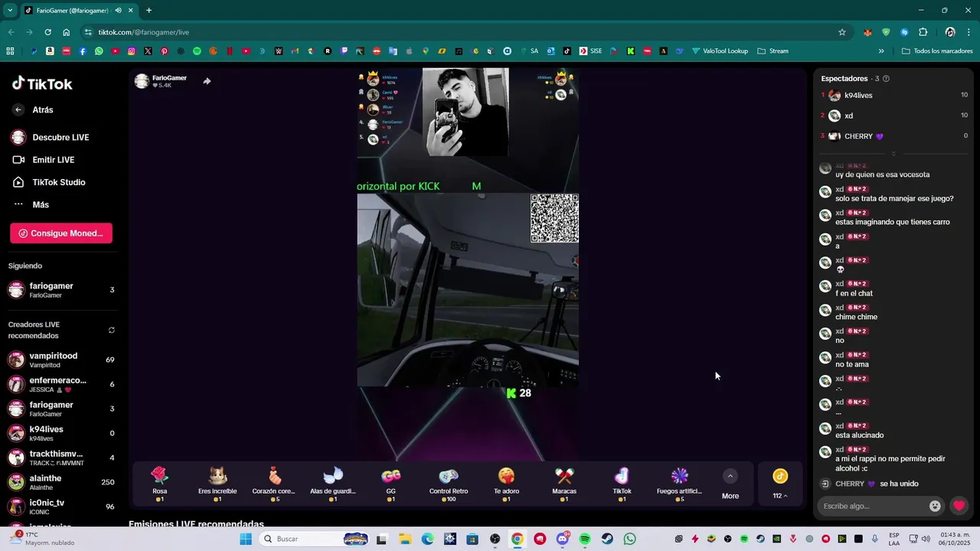Screen dimensions: 980x551
Task: Open alainthe recommended creator
Action: [x=61, y=482]
